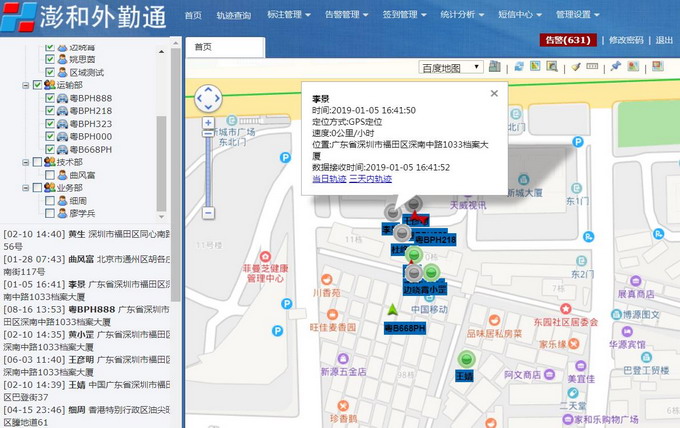
Task: Pan the map down with arrow control
Action: (x=208, y=107)
